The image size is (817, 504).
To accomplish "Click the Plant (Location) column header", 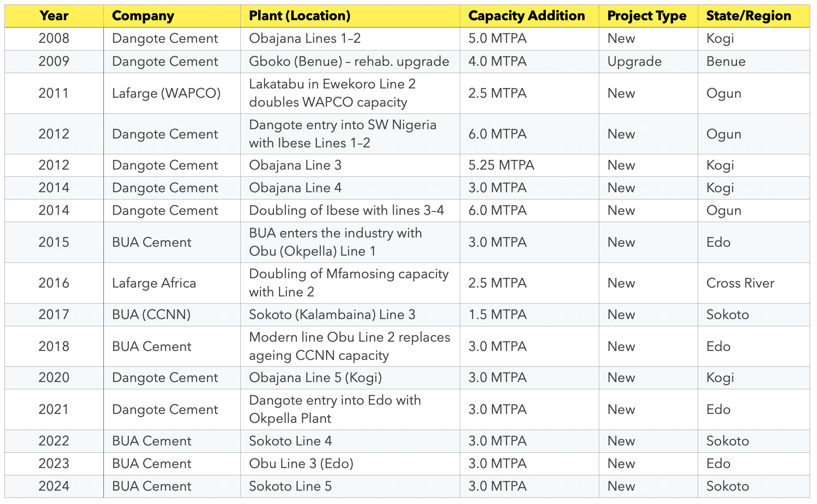I will [x=299, y=16].
